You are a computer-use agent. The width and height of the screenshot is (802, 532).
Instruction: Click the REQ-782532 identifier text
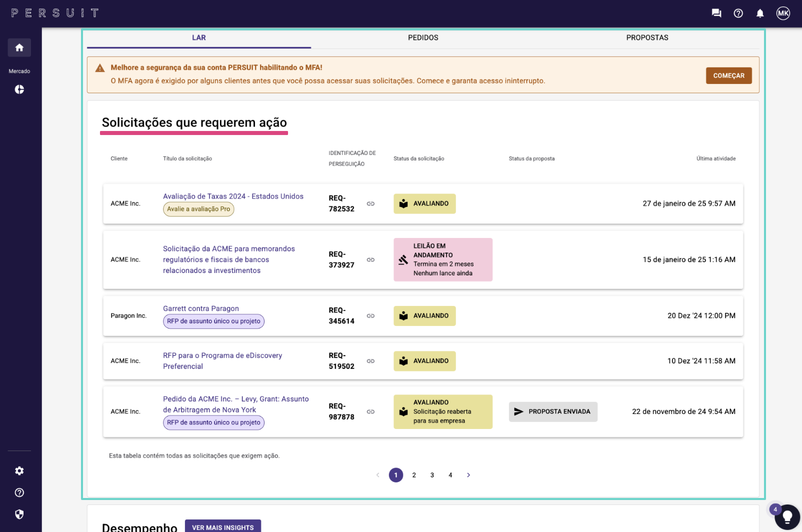341,203
